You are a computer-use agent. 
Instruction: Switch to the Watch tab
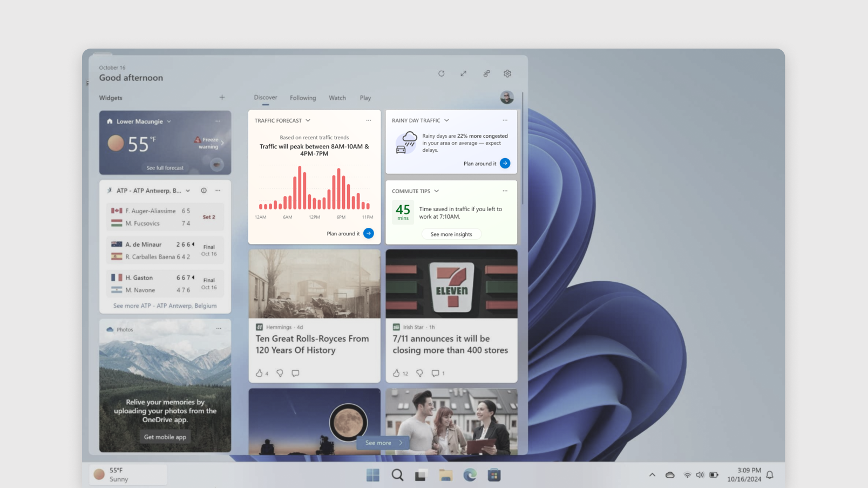coord(337,98)
